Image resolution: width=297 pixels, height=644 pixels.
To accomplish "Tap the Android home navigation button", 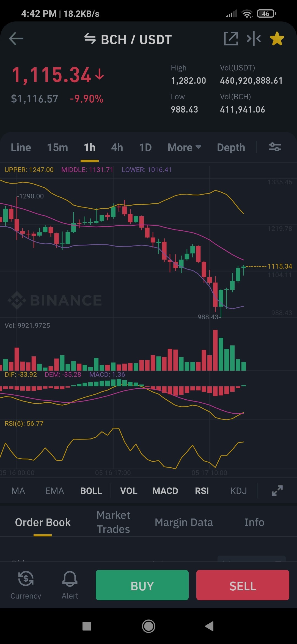I will click(148, 626).
